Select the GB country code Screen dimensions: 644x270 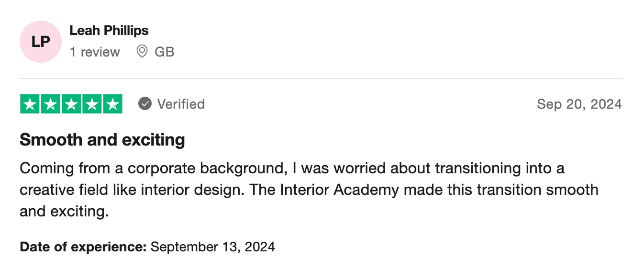tap(164, 52)
